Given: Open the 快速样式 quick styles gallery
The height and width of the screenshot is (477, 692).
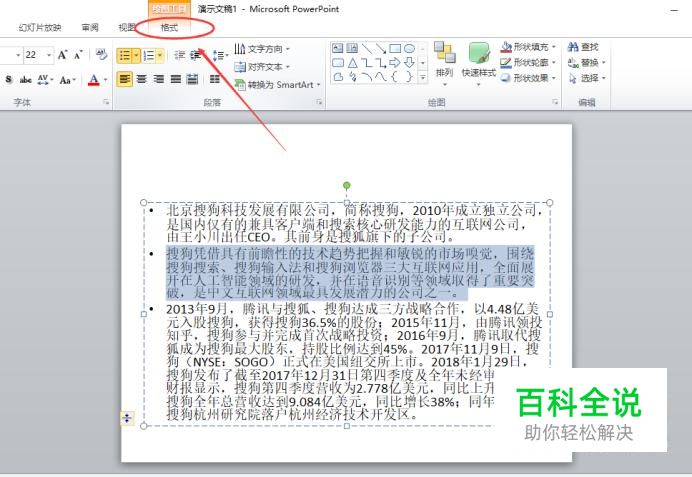Looking at the screenshot, I should (479, 64).
